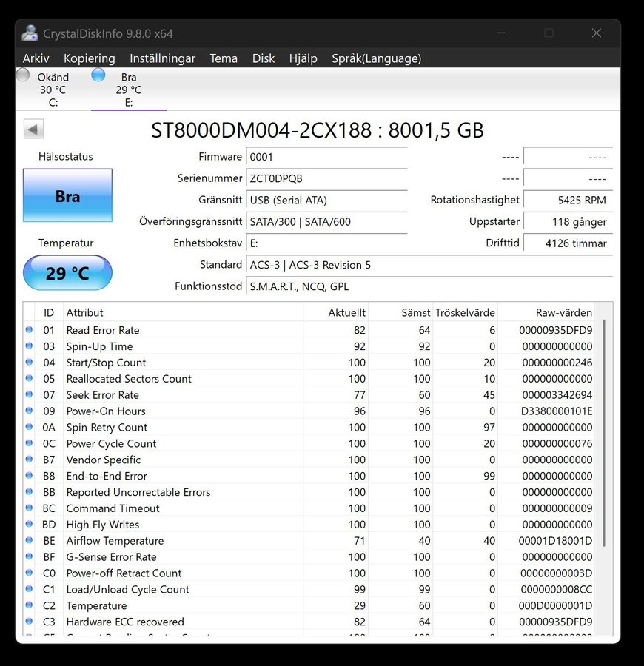Image resolution: width=644 pixels, height=666 pixels.
Task: Click status dot for G-Sense Error Rate row
Action: 29,556
